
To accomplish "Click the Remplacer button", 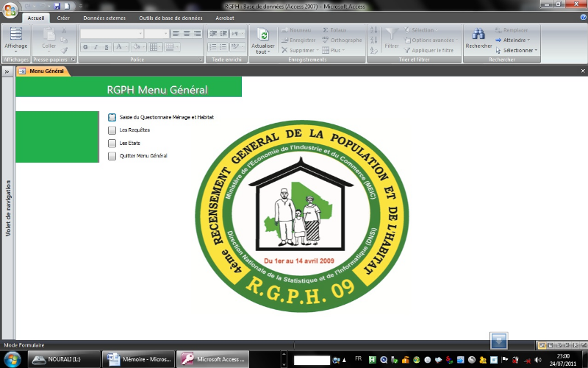I will [x=512, y=30].
